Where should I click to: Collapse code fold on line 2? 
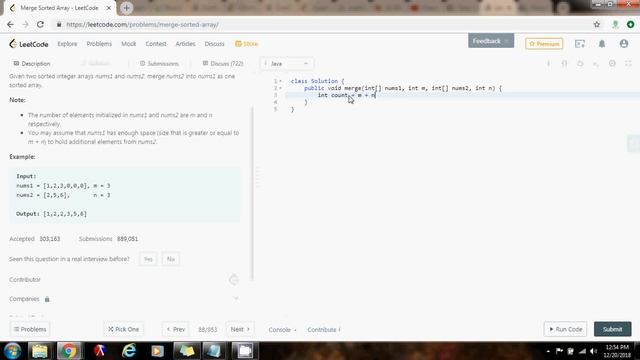(280, 88)
